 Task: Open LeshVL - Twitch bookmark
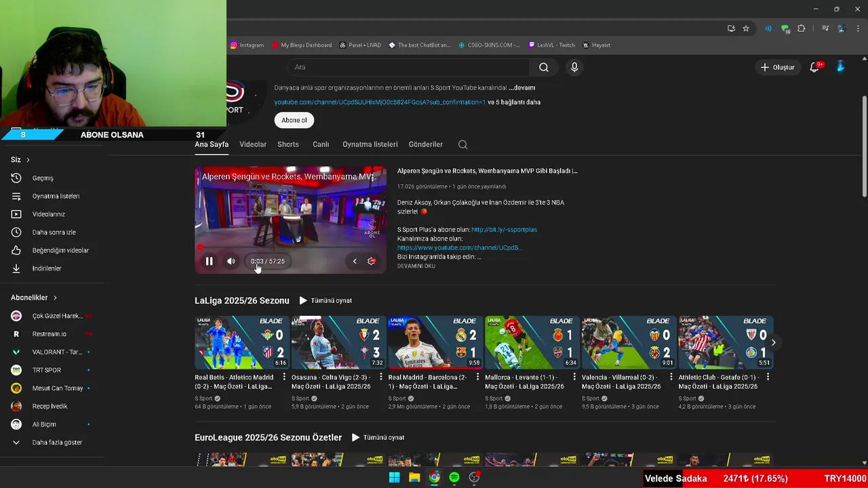551,45
